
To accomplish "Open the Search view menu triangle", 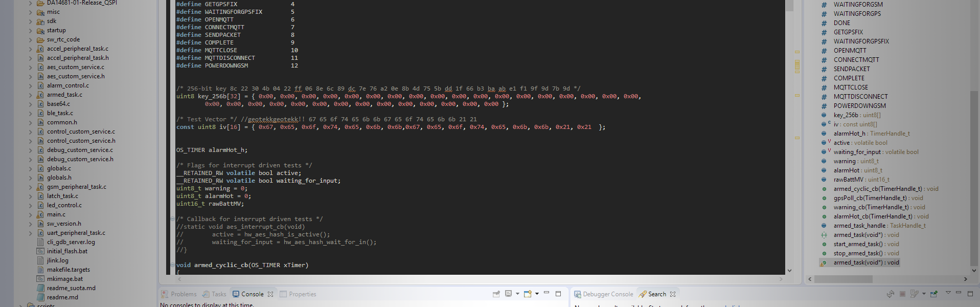I will pyautogui.click(x=948, y=293).
